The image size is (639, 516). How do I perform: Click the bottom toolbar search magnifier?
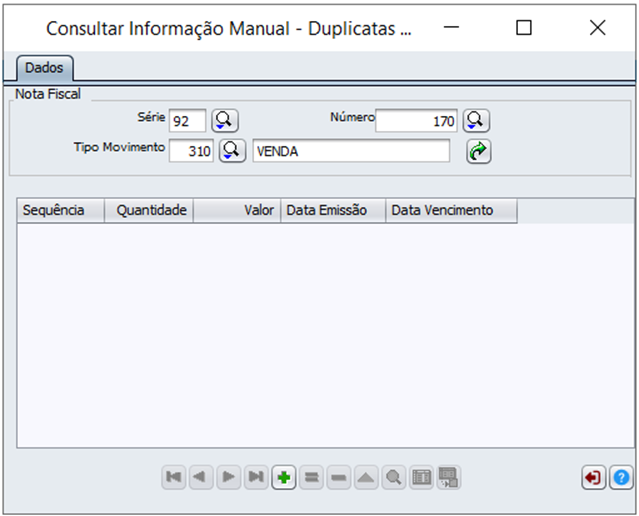pyautogui.click(x=393, y=478)
